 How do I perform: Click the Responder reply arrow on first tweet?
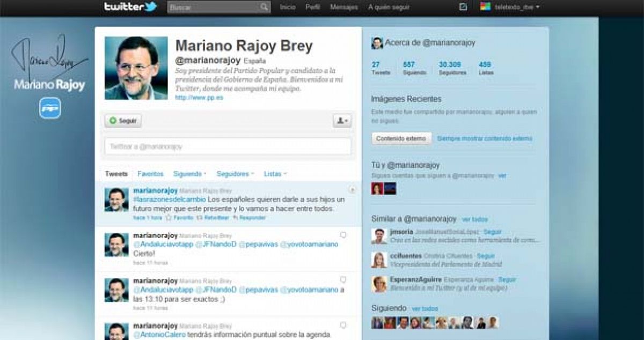[x=236, y=218]
